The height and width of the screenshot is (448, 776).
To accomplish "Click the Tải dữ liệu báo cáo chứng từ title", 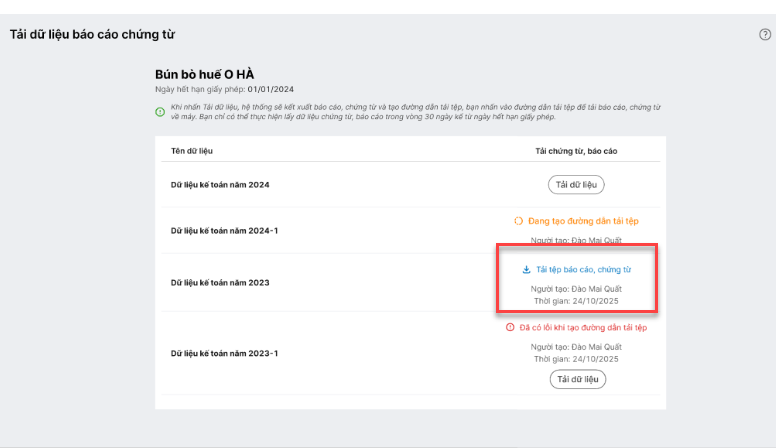I will coord(92,34).
